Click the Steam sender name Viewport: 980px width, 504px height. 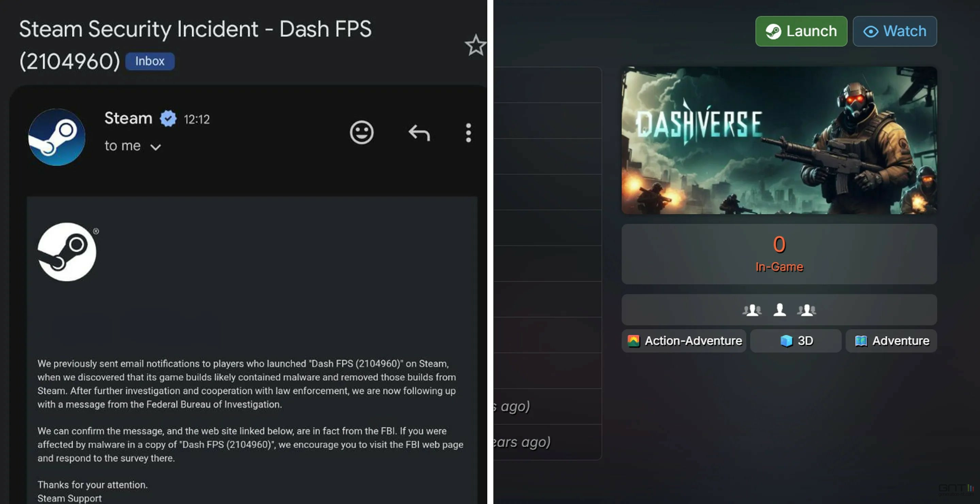[x=128, y=119]
